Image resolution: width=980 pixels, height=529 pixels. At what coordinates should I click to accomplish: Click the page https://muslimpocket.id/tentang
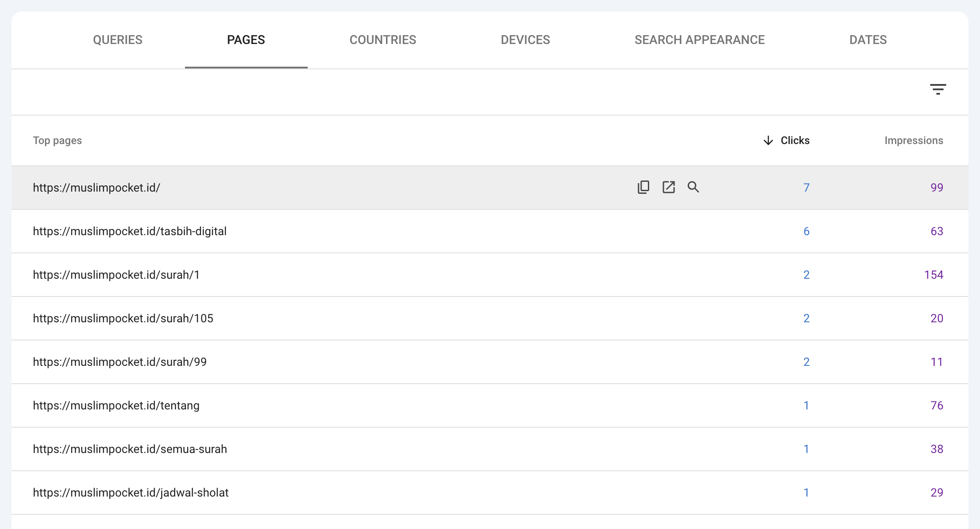116,405
